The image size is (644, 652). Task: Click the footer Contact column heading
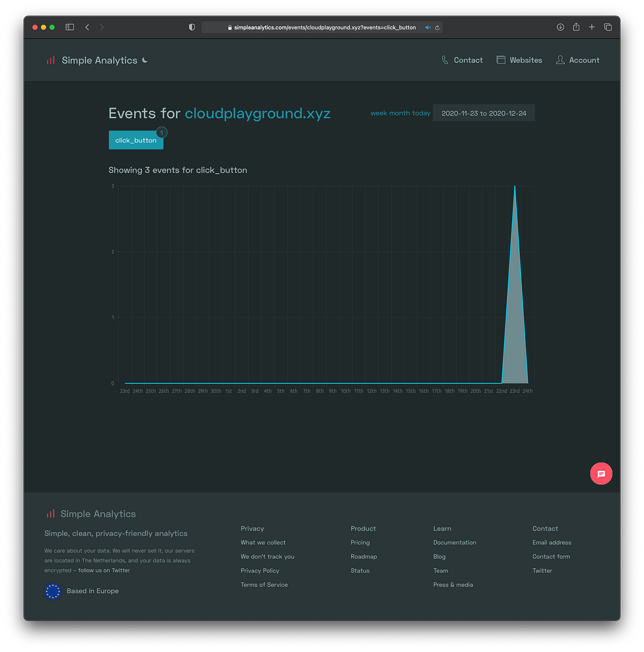click(545, 528)
